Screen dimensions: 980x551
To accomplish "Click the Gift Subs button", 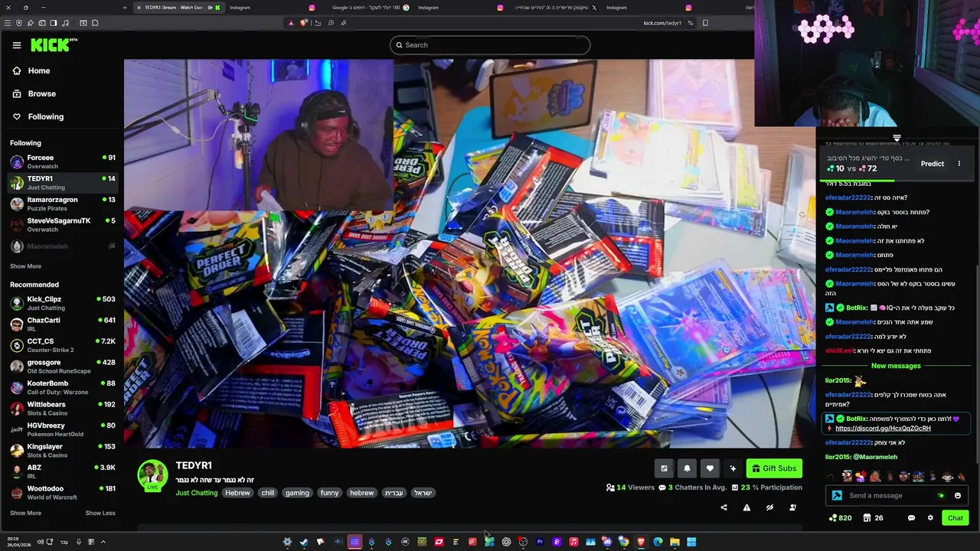I will click(x=774, y=468).
